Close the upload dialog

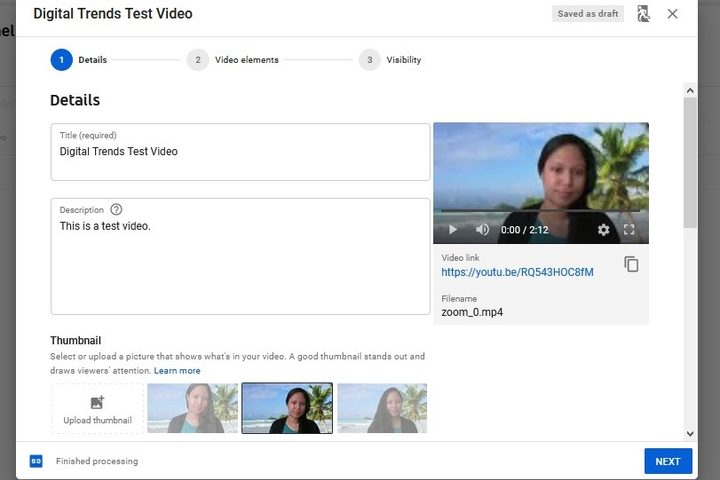[x=672, y=14]
